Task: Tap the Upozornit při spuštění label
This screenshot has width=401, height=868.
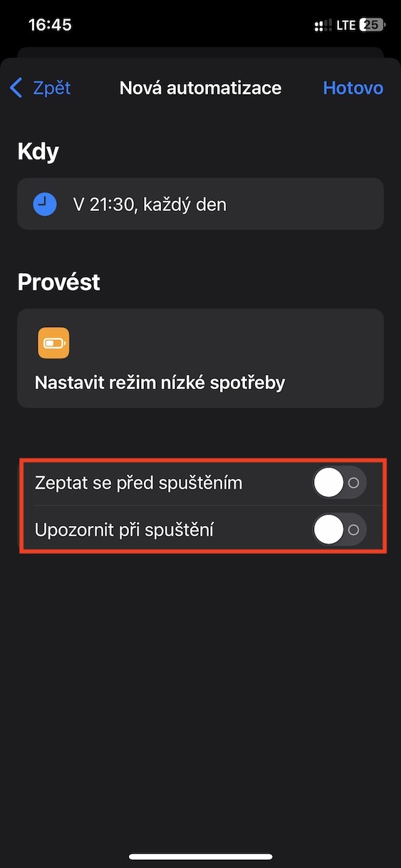Action: (x=125, y=530)
